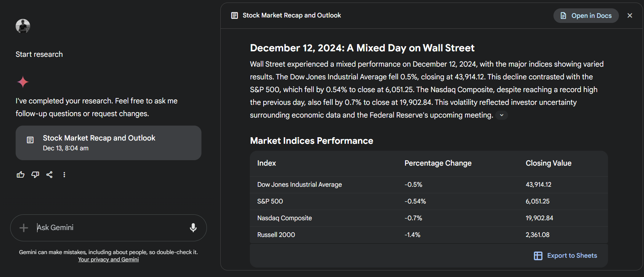Export the table to Sheets
Viewport: 644px width, 277px height.
click(565, 256)
